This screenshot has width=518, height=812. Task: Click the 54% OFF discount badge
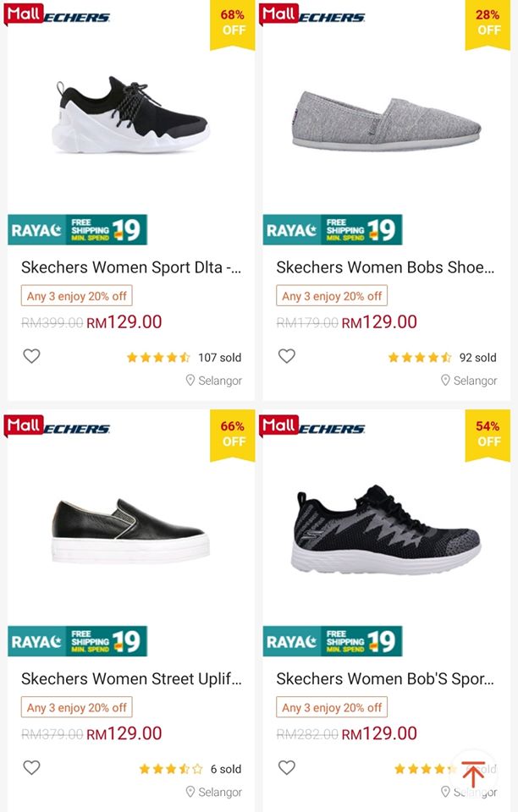(488, 434)
